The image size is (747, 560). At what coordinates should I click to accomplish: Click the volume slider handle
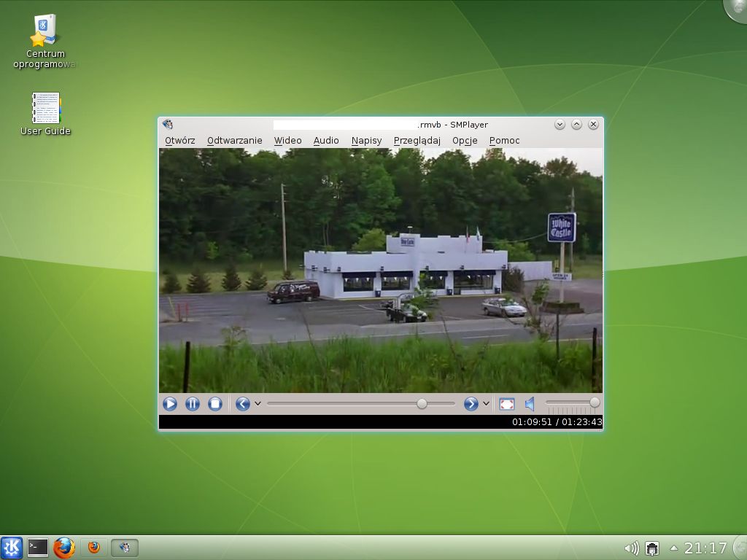coord(595,402)
